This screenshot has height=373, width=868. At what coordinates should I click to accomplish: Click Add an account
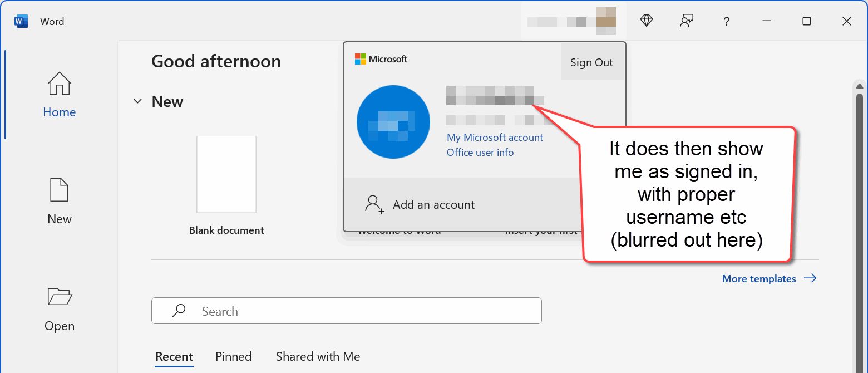pyautogui.click(x=433, y=205)
